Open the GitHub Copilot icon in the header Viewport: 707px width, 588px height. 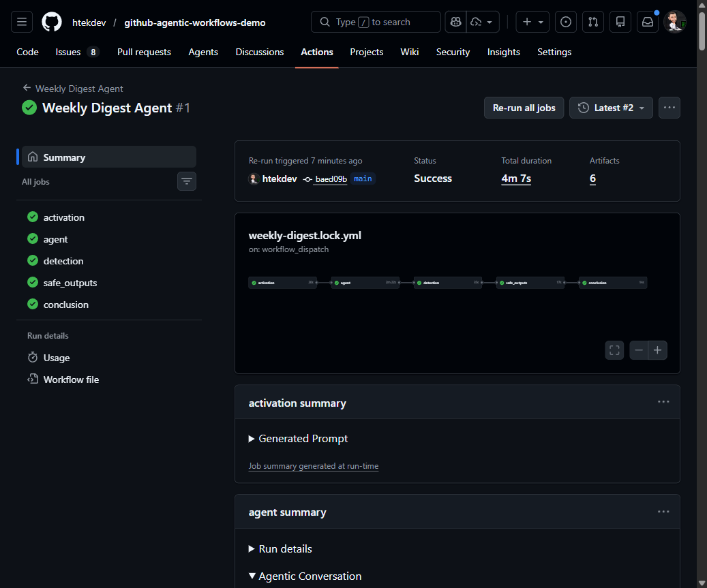point(455,21)
